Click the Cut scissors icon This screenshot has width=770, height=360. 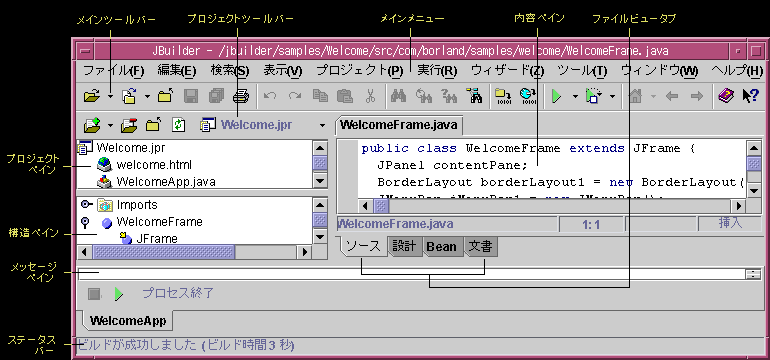tap(371, 96)
